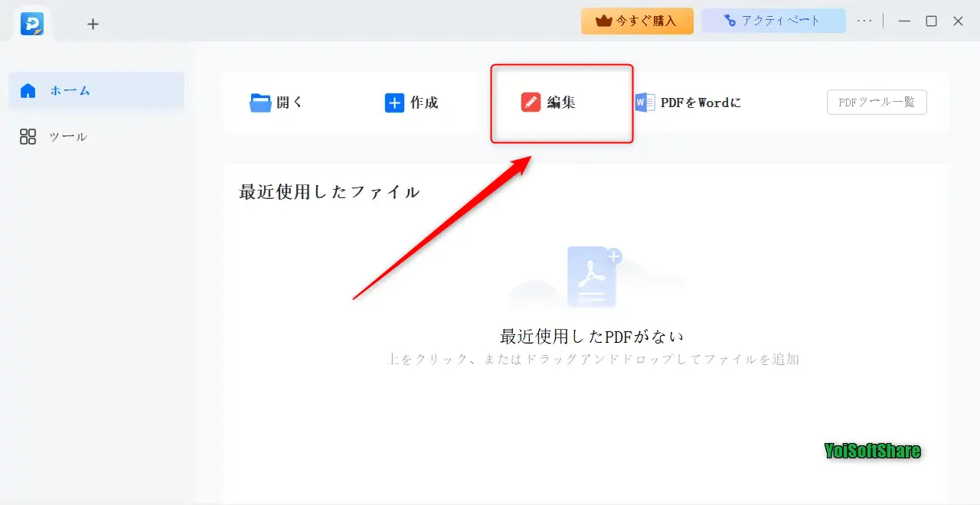
Task: Click the PDFをWordに convert button
Action: pos(688,103)
